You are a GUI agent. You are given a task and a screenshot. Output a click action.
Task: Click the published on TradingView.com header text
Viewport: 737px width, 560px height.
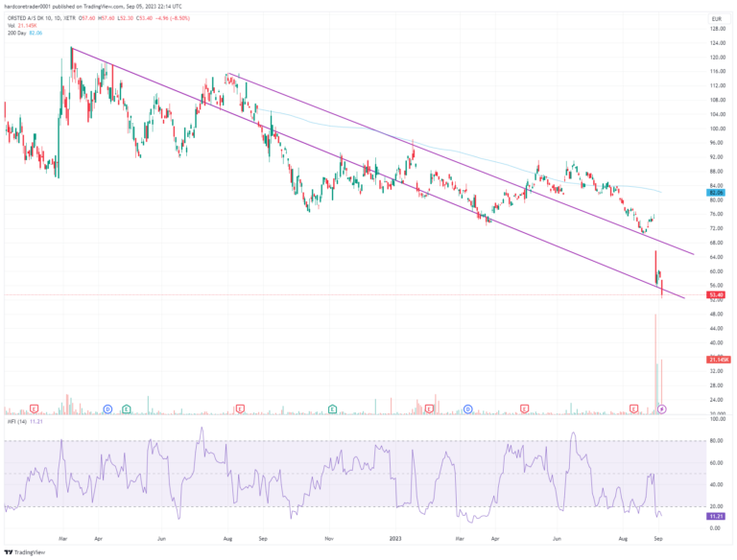[x=96, y=6]
